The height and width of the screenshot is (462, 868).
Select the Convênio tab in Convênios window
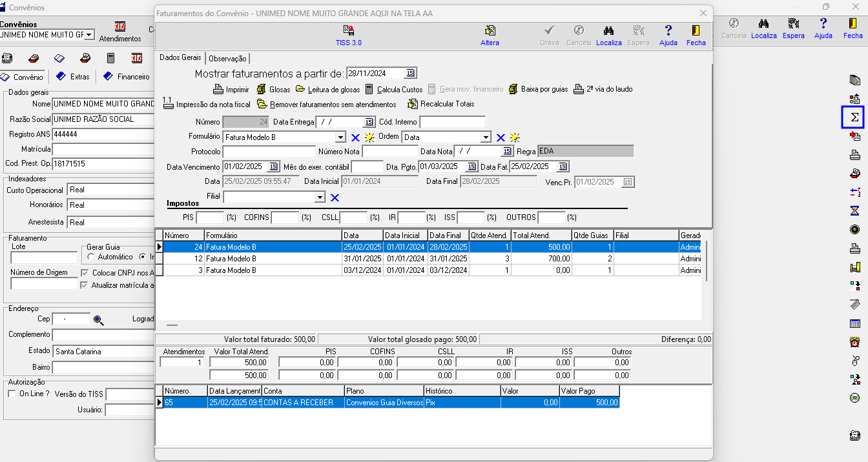coord(23,77)
